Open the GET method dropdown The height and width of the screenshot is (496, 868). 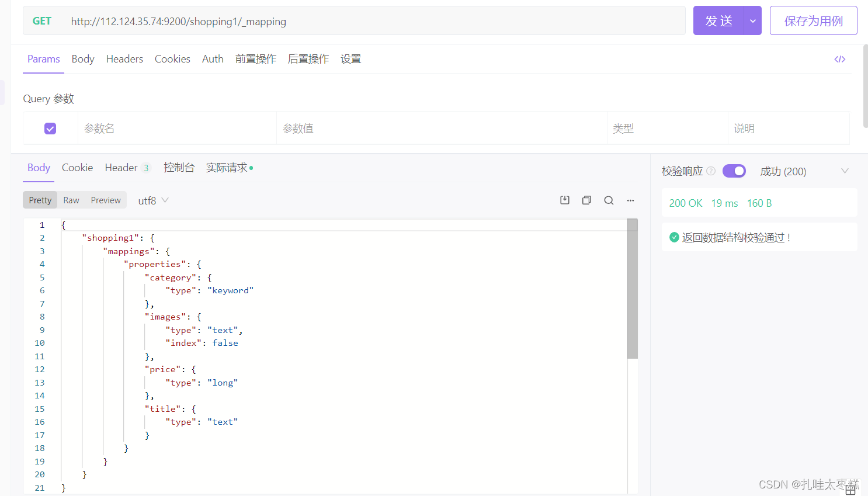click(42, 21)
